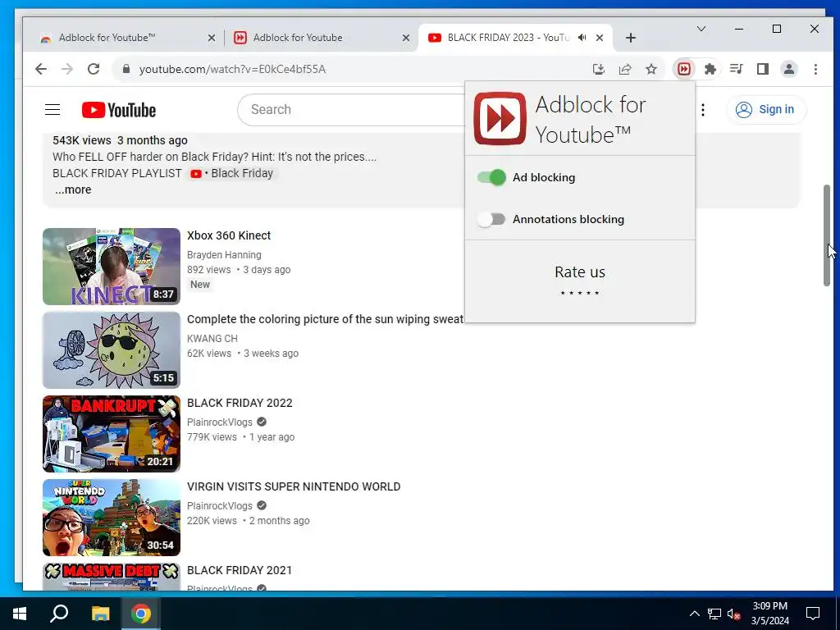Click the browser forward arrow
The image size is (840, 630).
[67, 69]
